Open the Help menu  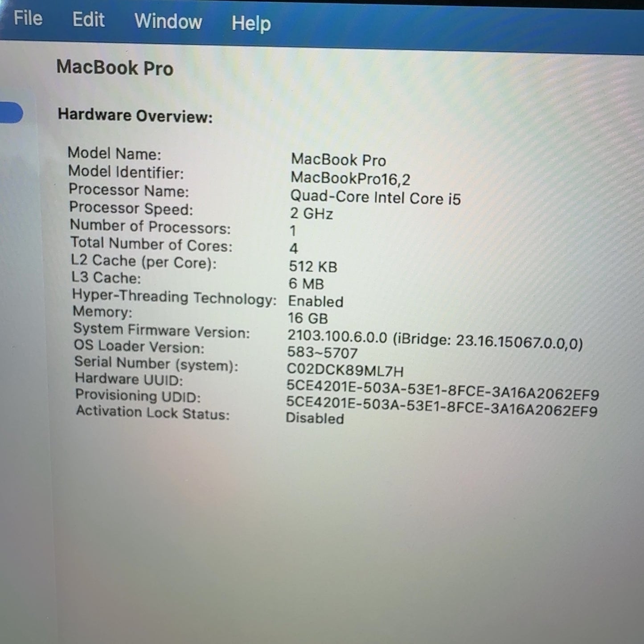point(251,23)
